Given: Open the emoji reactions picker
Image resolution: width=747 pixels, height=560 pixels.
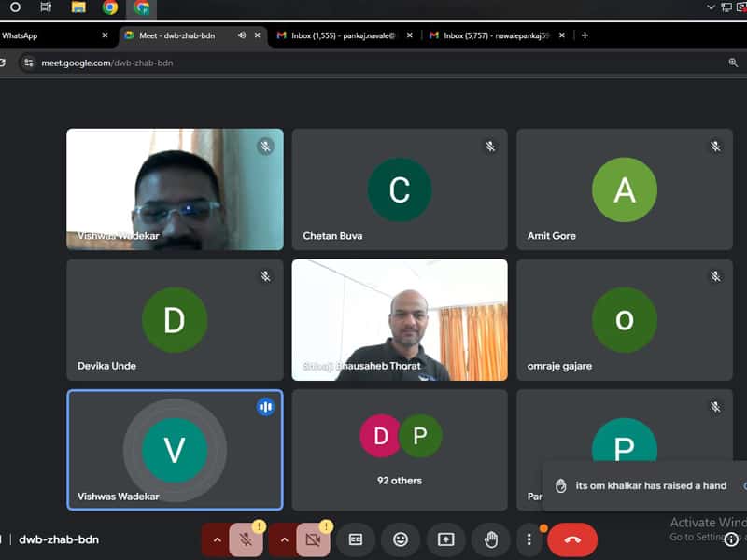Looking at the screenshot, I should 401,539.
